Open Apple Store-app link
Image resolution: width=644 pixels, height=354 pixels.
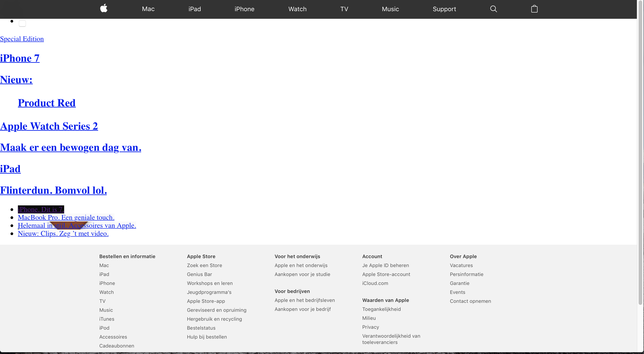[206, 301]
